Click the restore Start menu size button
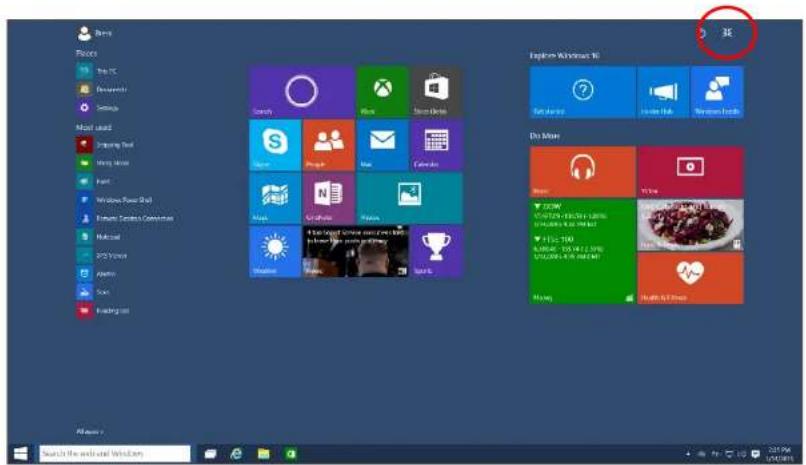Viewport: 806px width, 465px height. 727,33
